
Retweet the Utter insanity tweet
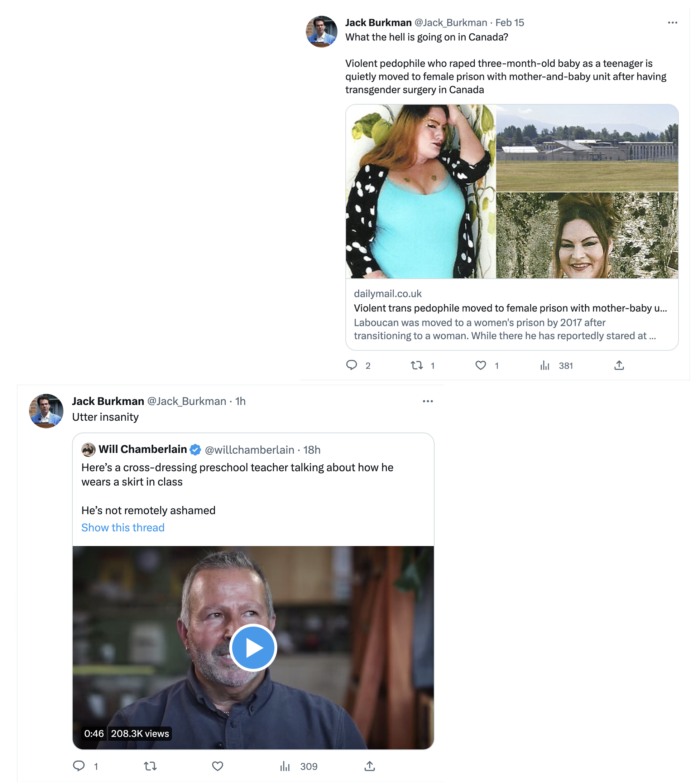pyautogui.click(x=150, y=766)
